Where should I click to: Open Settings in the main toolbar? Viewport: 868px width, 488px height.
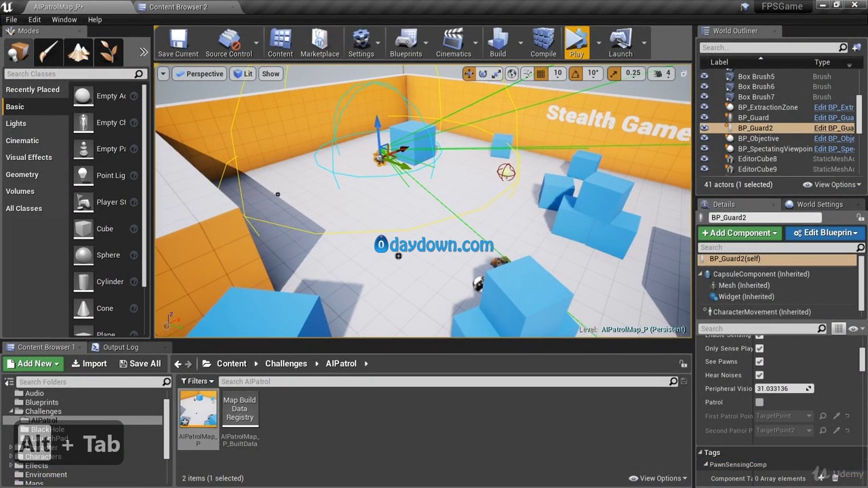tap(361, 43)
